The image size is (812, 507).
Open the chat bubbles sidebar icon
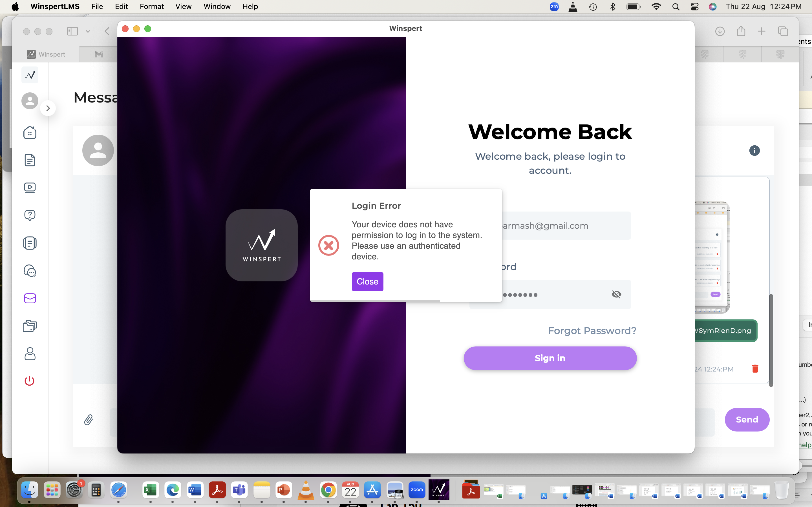pos(30,271)
